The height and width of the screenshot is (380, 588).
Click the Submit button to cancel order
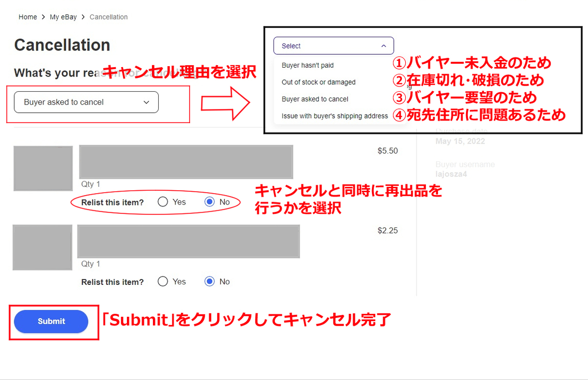(51, 321)
